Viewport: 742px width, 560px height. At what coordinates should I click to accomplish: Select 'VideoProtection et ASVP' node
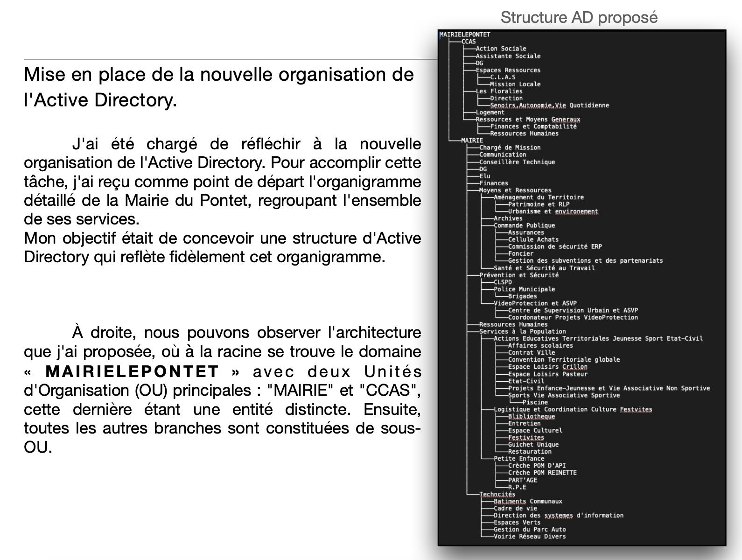click(x=535, y=303)
